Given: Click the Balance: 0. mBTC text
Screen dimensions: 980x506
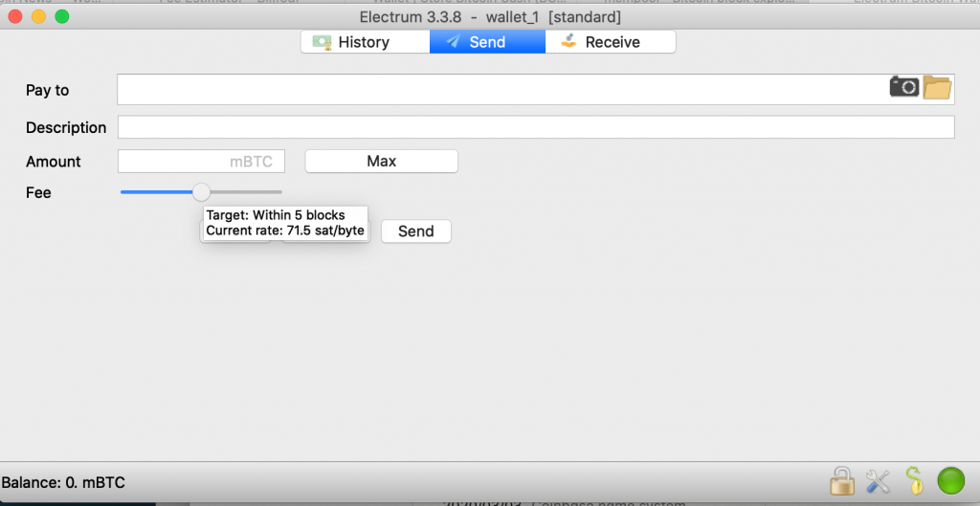Looking at the screenshot, I should pos(63,482).
